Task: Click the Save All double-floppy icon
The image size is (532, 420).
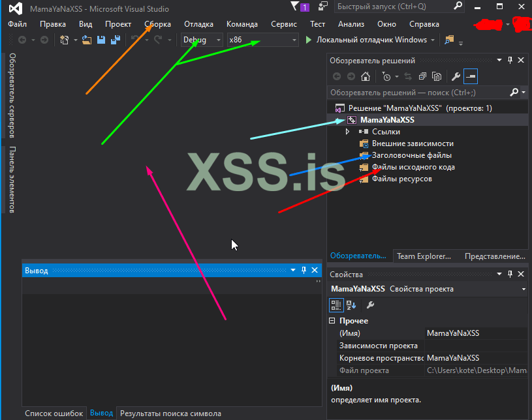Action: pos(116,40)
